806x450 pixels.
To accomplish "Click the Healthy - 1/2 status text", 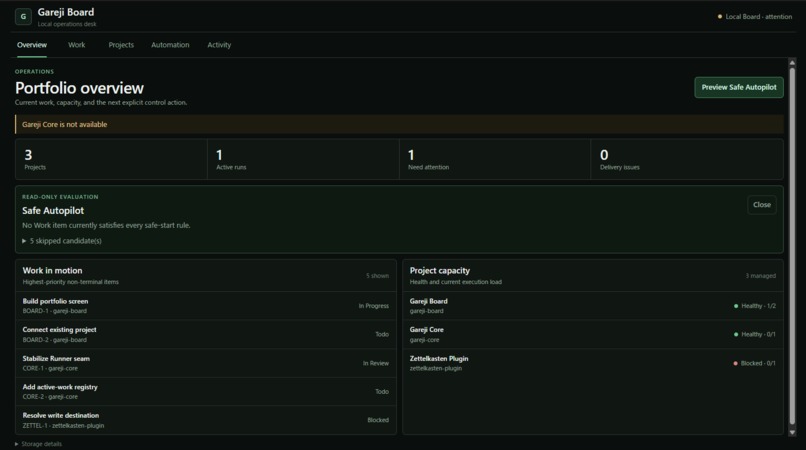I will tap(759, 306).
